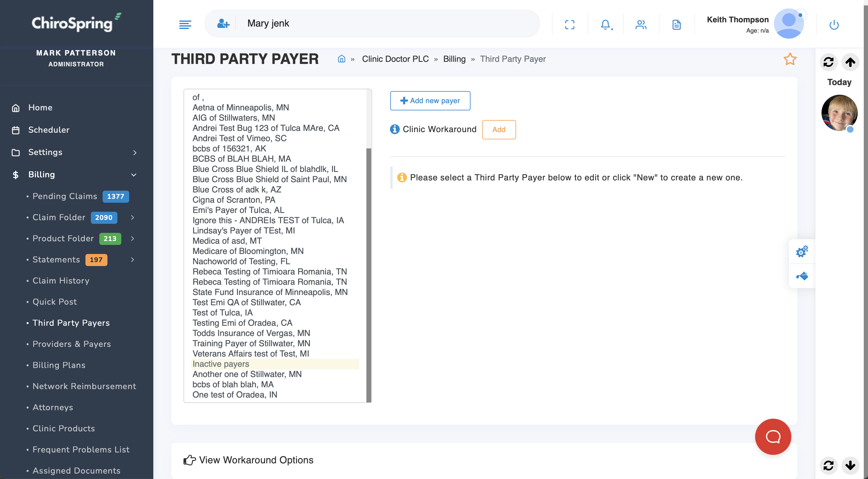Open Keith Thompson's profile avatar
The image size is (868, 479).
click(789, 23)
